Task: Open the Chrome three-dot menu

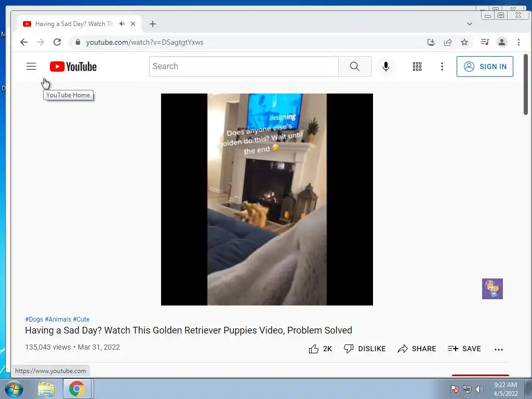Action: [x=518, y=42]
